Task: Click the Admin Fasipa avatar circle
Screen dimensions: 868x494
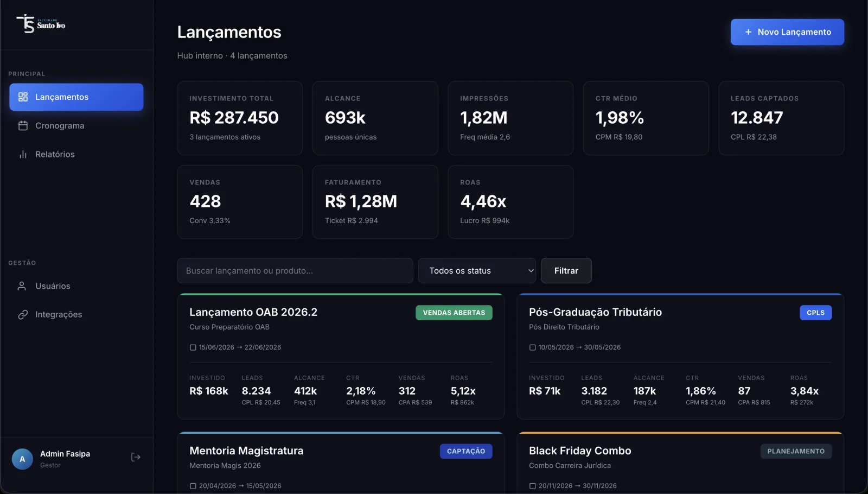Action: (x=22, y=459)
